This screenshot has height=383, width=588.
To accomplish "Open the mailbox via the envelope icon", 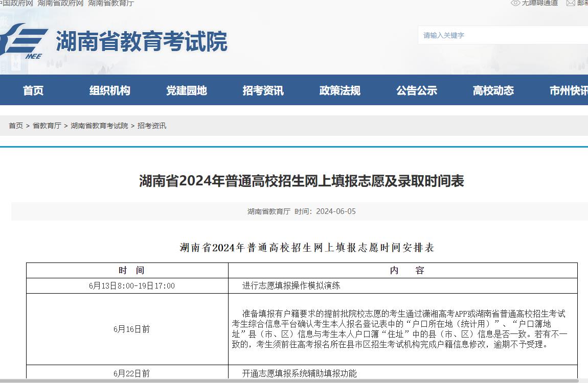I will (x=570, y=4).
